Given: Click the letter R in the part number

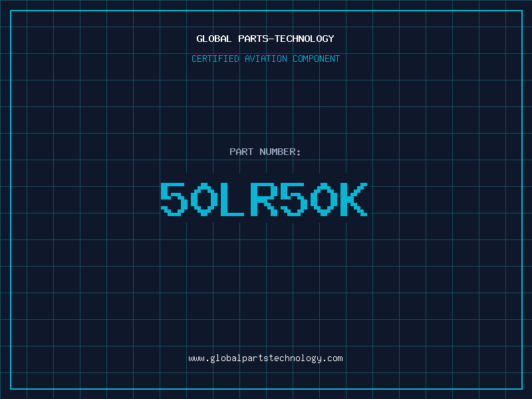Looking at the screenshot, I should point(264,199).
